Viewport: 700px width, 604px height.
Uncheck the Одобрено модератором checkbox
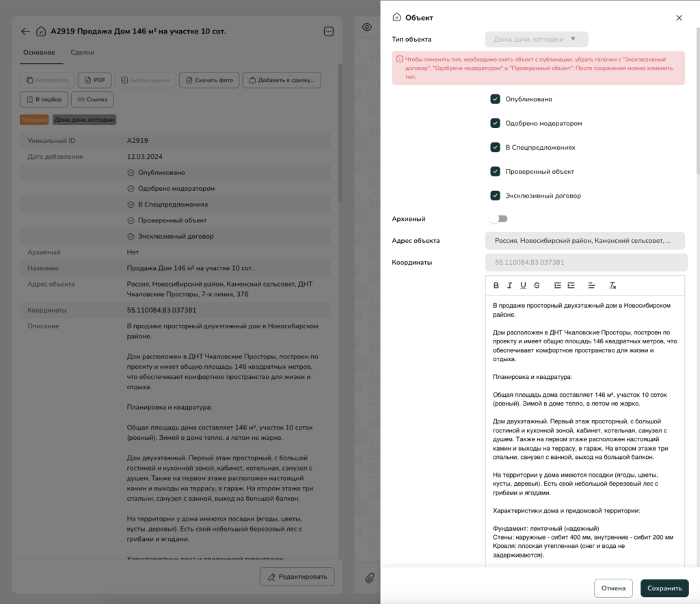[x=496, y=123]
